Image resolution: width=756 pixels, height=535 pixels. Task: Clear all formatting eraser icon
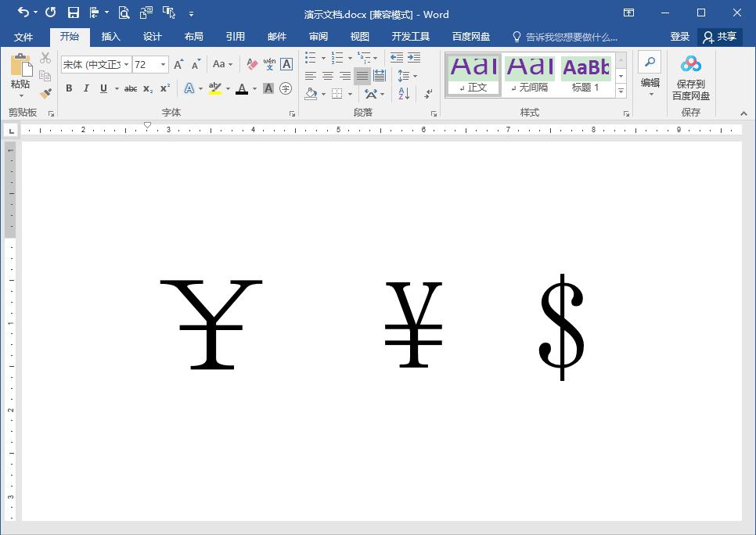click(x=252, y=64)
